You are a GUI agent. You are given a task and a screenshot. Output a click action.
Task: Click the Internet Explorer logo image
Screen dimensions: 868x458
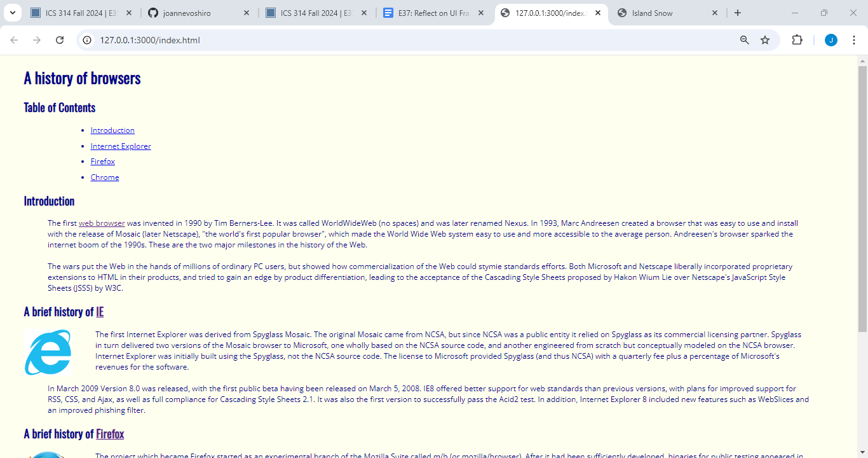[48, 352]
